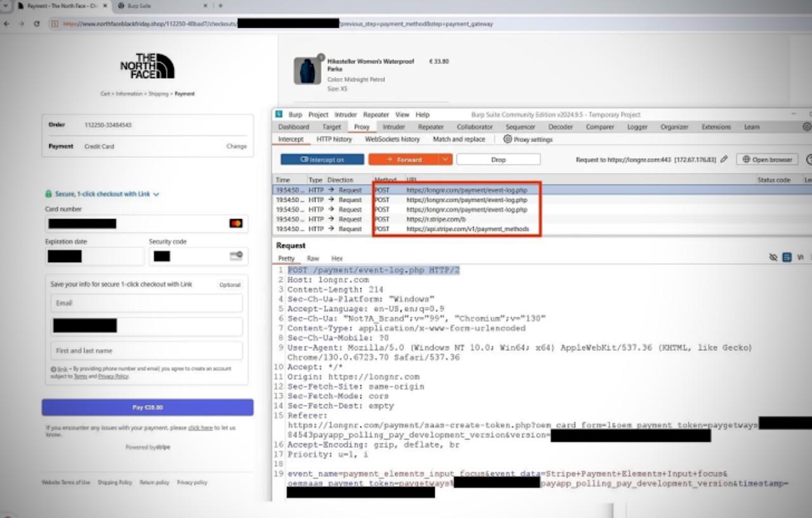Click the security code CVC card icon
This screenshot has width=812, height=518.
click(x=236, y=255)
